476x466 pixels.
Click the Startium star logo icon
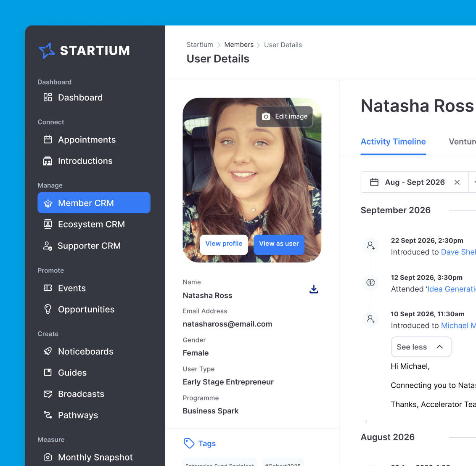[x=47, y=51]
